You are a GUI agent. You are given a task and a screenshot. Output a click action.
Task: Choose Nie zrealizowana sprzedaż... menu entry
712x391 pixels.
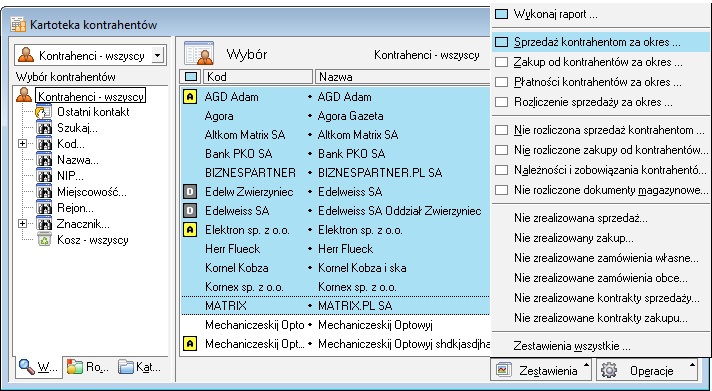point(600,218)
